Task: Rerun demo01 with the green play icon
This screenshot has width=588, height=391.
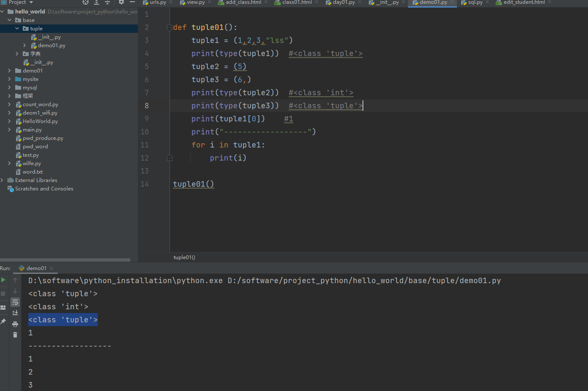Action: point(3,280)
